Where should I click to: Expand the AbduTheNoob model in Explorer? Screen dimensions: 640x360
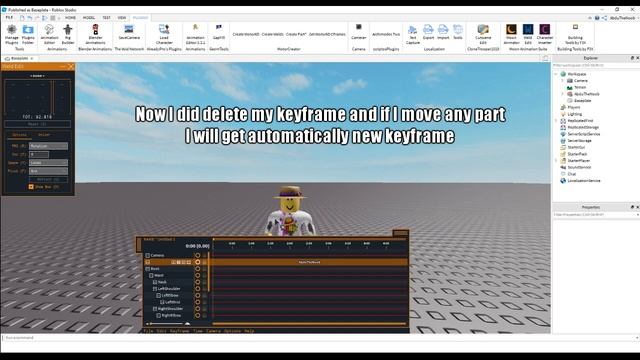[x=563, y=94]
